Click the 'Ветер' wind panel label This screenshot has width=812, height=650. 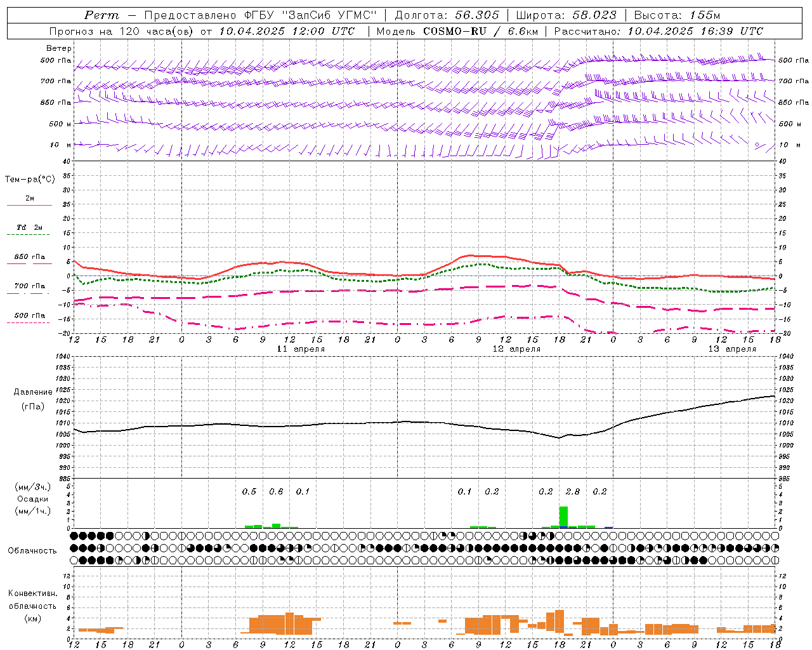coord(59,49)
